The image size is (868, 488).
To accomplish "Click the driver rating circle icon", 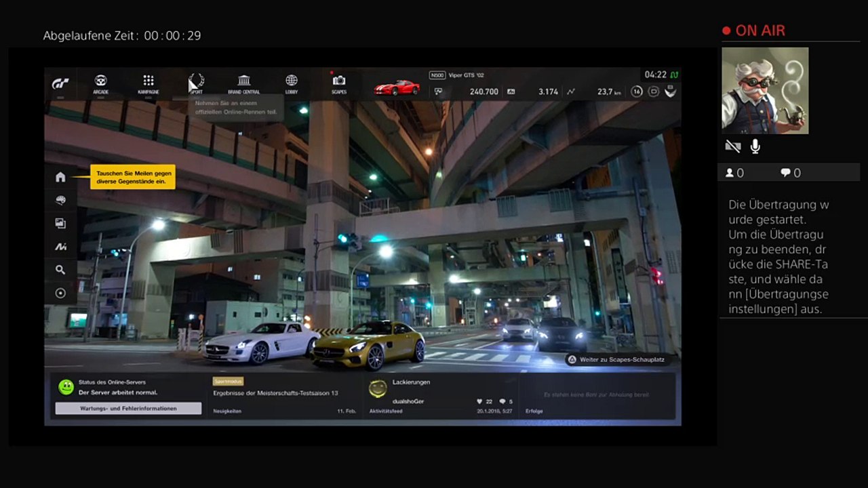I will pyautogui.click(x=654, y=91).
